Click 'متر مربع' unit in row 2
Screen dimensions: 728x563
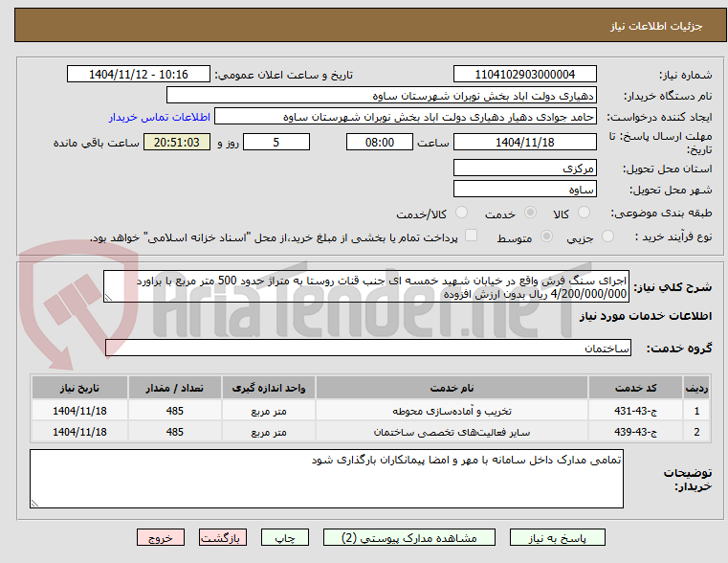click(x=269, y=432)
